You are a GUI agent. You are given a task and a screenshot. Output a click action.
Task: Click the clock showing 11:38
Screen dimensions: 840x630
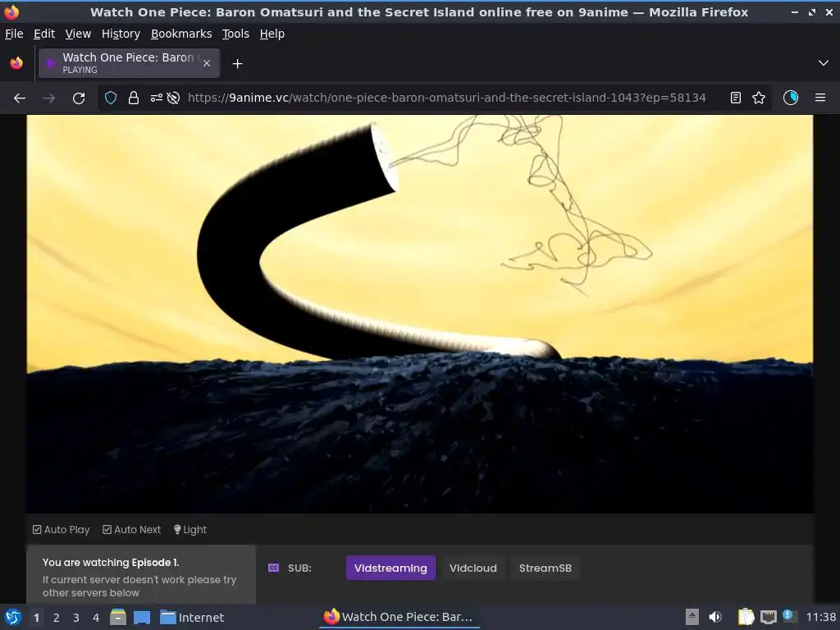pos(820,617)
